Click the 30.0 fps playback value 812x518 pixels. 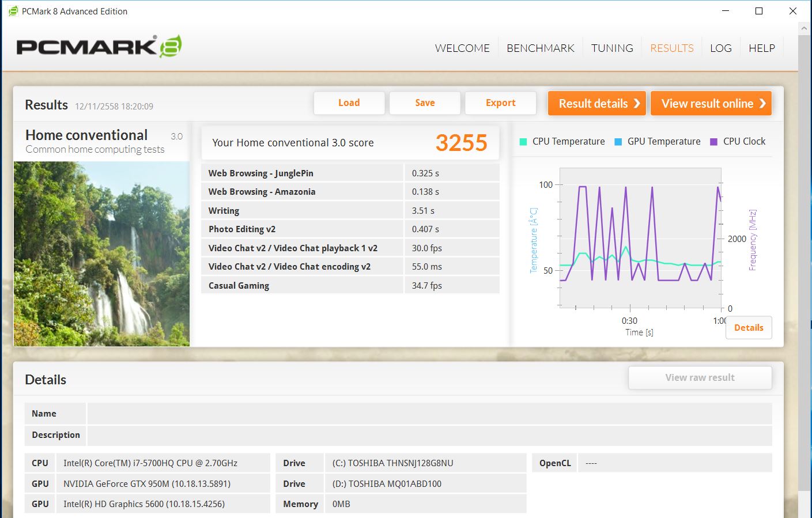click(x=427, y=248)
